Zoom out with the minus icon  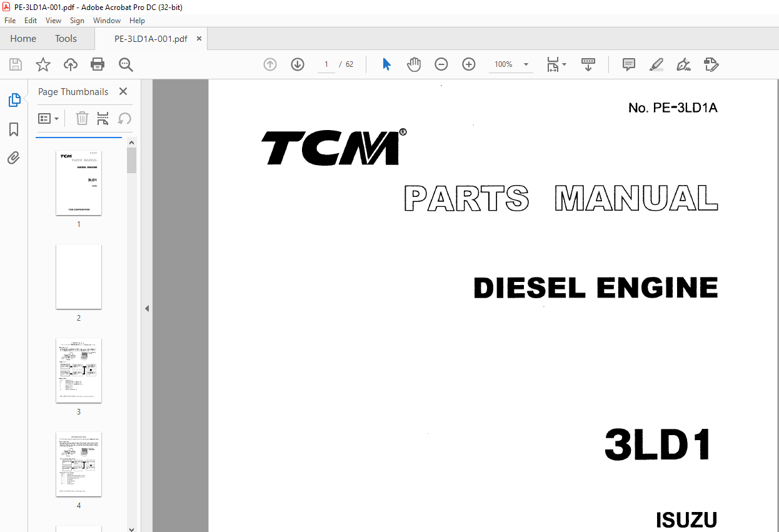441,64
